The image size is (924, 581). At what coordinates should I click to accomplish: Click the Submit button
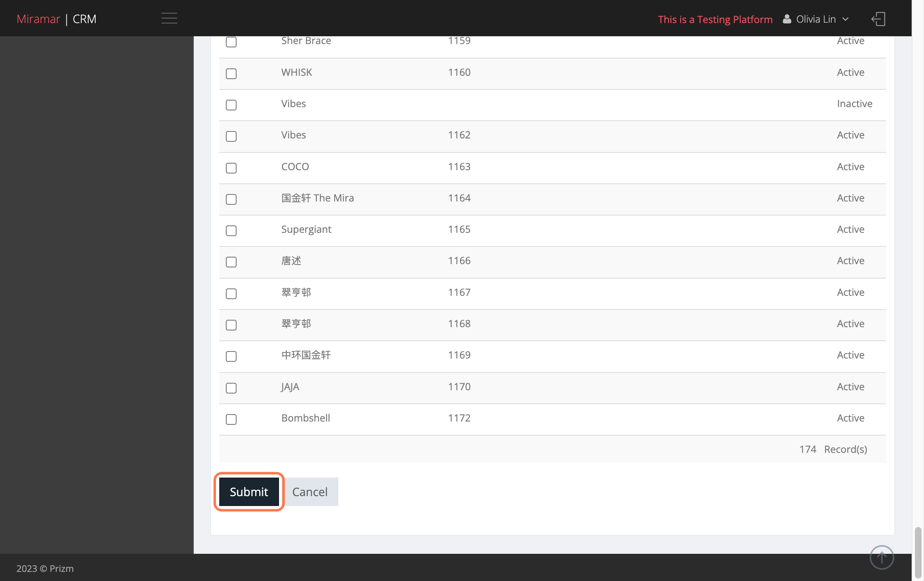tap(249, 492)
